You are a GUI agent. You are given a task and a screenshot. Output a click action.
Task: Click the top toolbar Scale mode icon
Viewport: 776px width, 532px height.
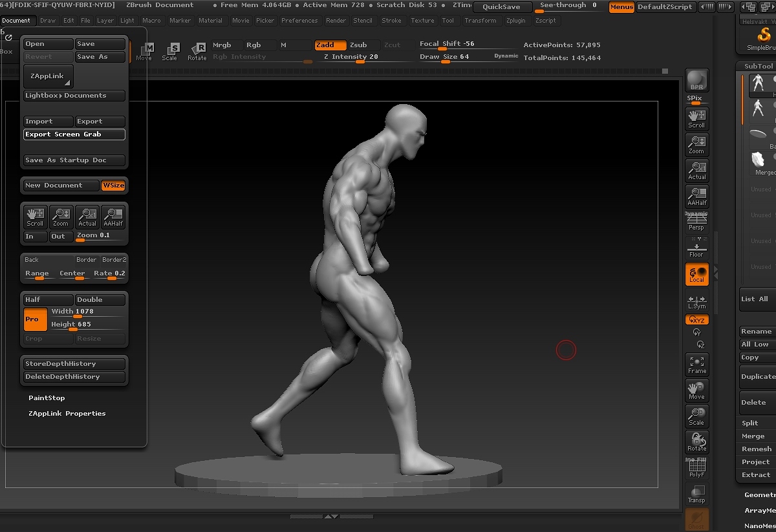point(170,52)
